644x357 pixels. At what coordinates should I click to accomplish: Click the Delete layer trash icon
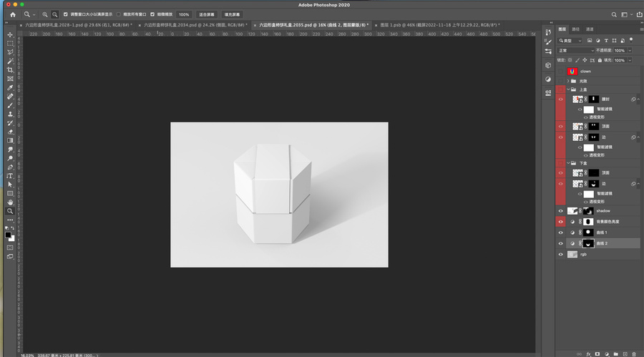pos(634,353)
